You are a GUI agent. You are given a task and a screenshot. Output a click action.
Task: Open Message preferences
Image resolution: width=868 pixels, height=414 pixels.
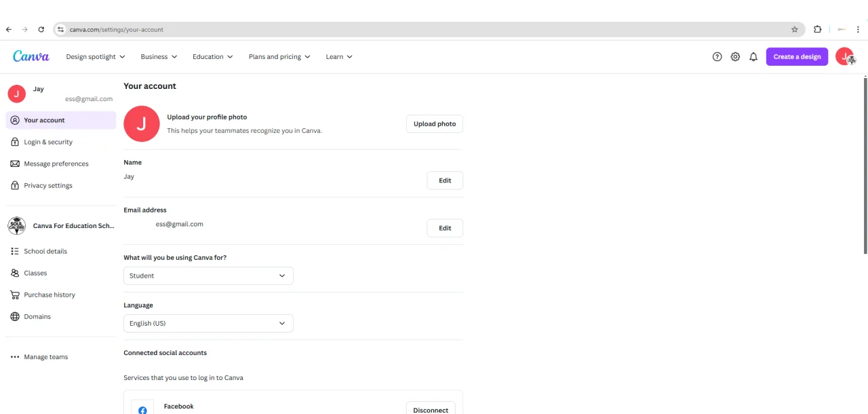(61, 164)
